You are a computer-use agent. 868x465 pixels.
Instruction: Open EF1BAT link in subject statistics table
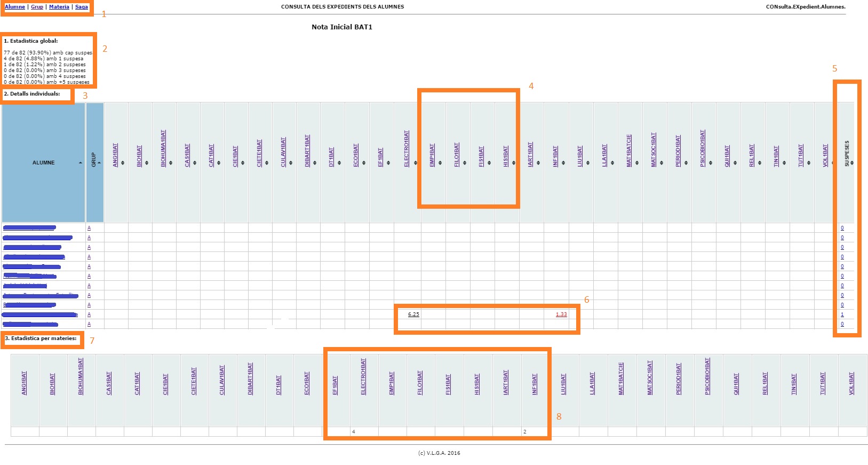pos(335,385)
